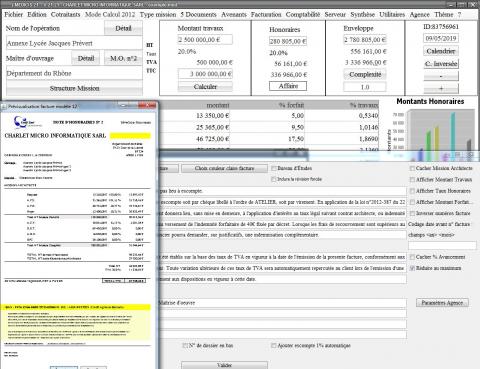Screen dimensions: 480x369
Task: Select the 46 725,00 € table cell
Action: [x=212, y=139]
